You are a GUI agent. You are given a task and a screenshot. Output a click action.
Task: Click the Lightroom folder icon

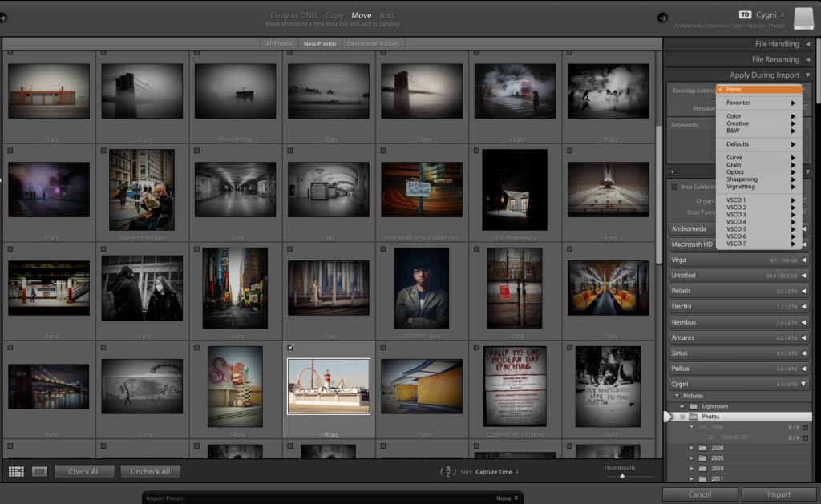pyautogui.click(x=694, y=406)
